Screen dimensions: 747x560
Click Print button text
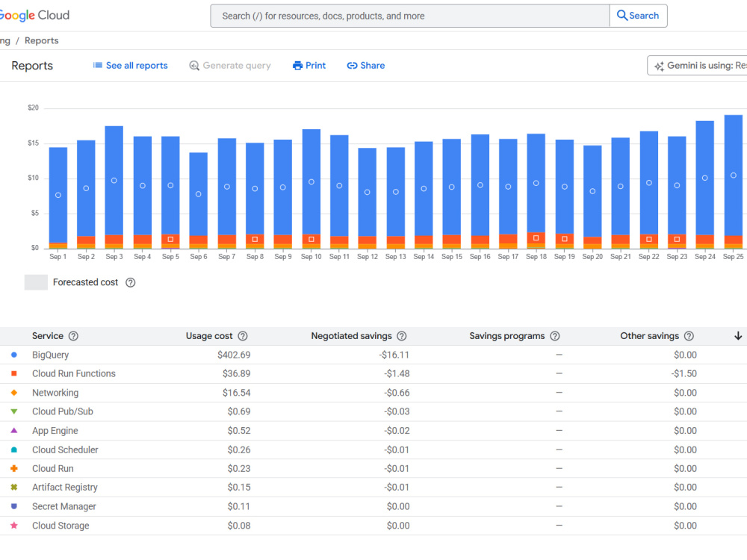pos(315,66)
